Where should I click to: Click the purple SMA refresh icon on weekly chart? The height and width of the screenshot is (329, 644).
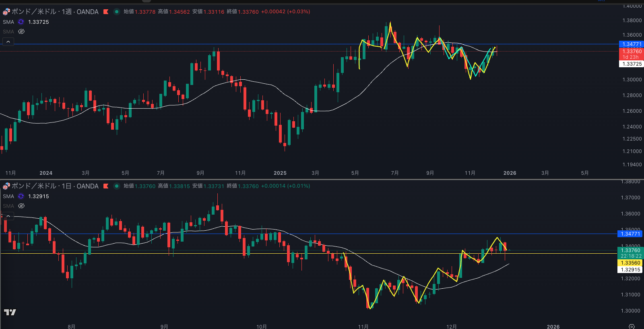pos(21,22)
